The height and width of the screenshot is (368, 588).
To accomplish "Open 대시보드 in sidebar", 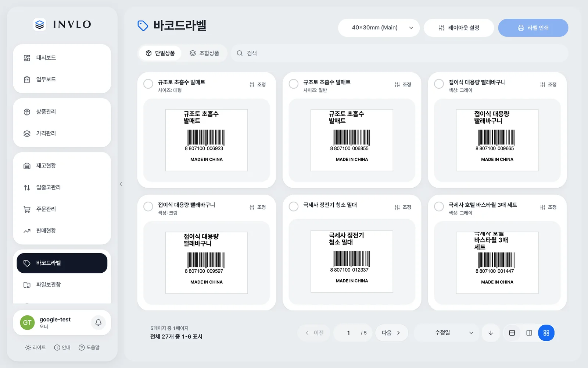I will click(x=62, y=58).
